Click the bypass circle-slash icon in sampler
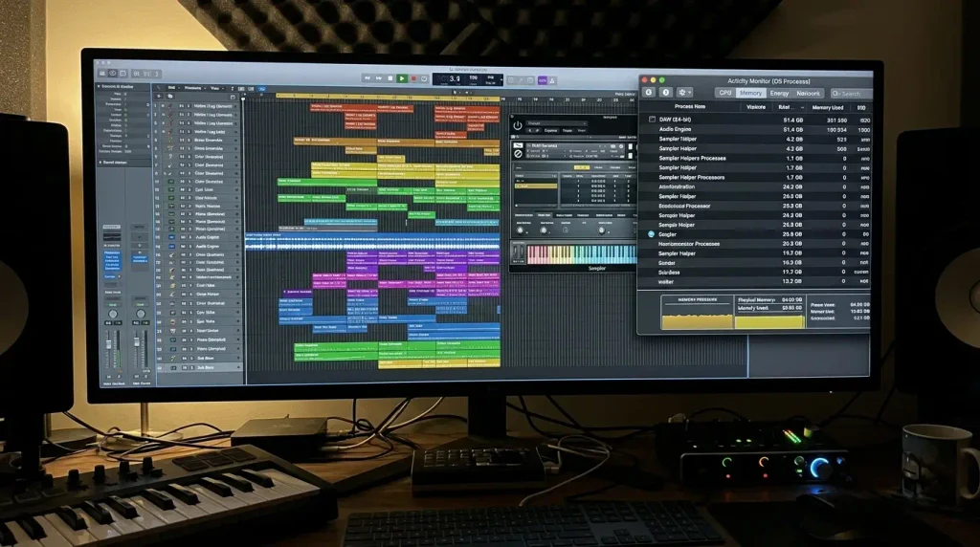The width and height of the screenshot is (980, 547). 518,154
